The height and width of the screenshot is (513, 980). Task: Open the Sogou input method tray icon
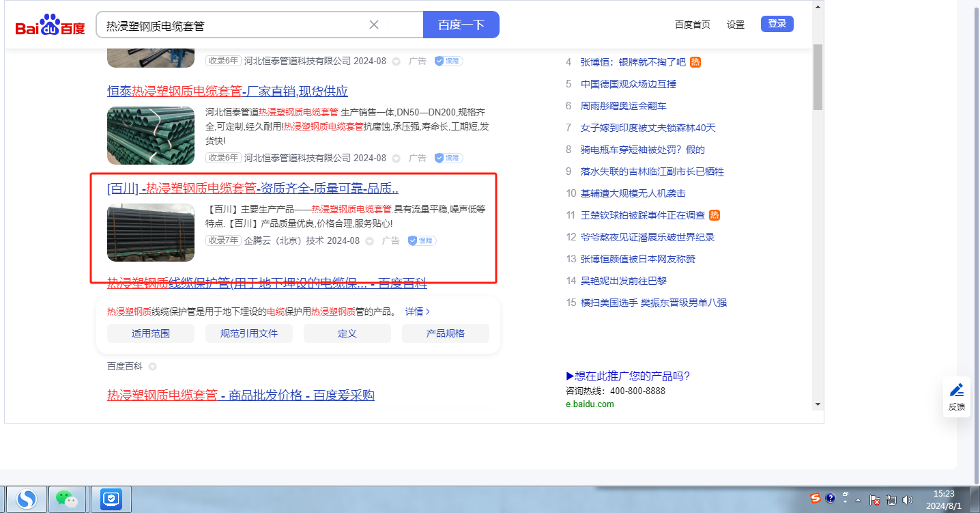[816, 498]
